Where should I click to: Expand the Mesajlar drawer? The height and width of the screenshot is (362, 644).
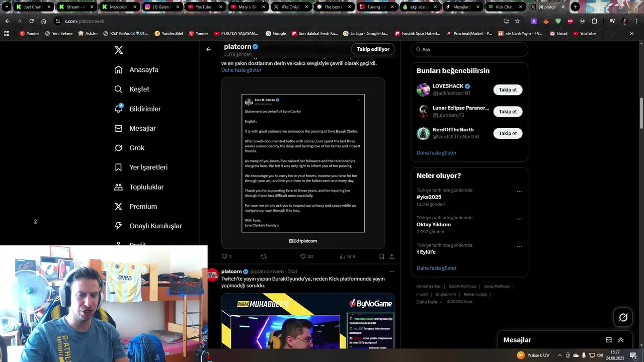[621, 340]
